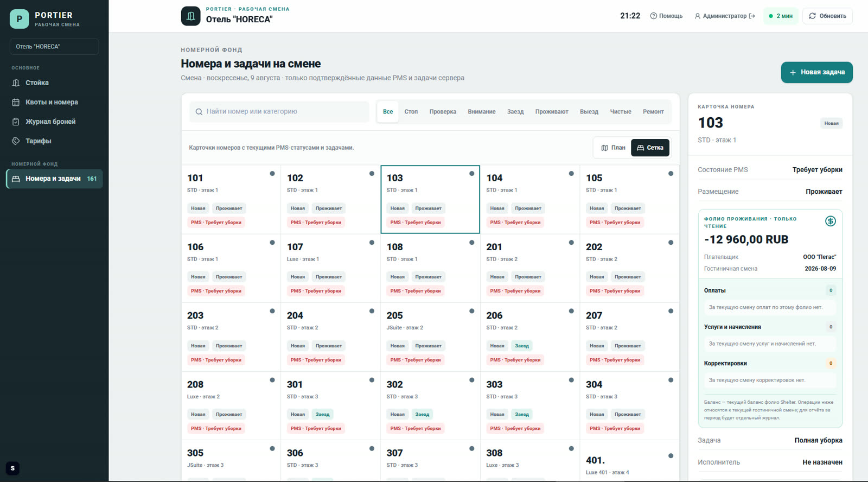Click the status dot on room 101
The width and height of the screenshot is (868, 482).
[272, 174]
